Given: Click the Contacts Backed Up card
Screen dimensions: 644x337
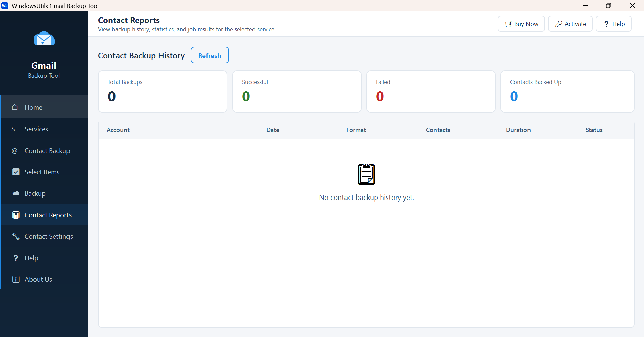Looking at the screenshot, I should 567,92.
